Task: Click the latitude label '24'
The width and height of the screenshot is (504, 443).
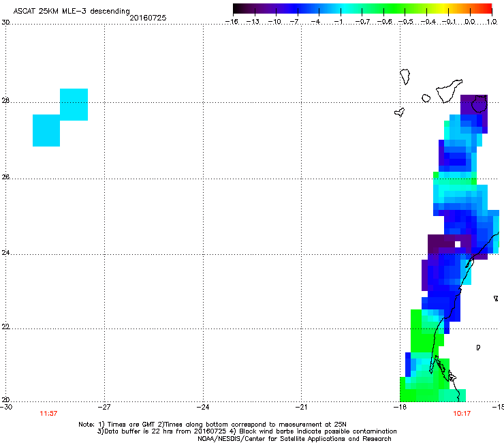Action: [5, 253]
